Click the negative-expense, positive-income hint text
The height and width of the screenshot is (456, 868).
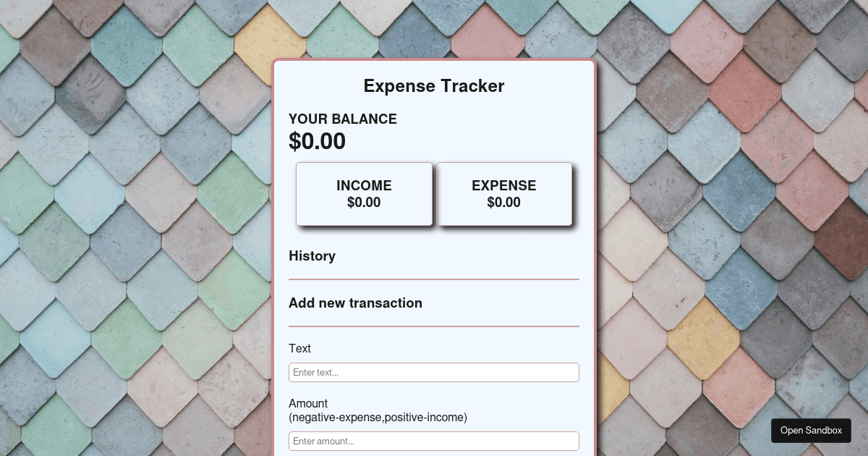tap(378, 418)
